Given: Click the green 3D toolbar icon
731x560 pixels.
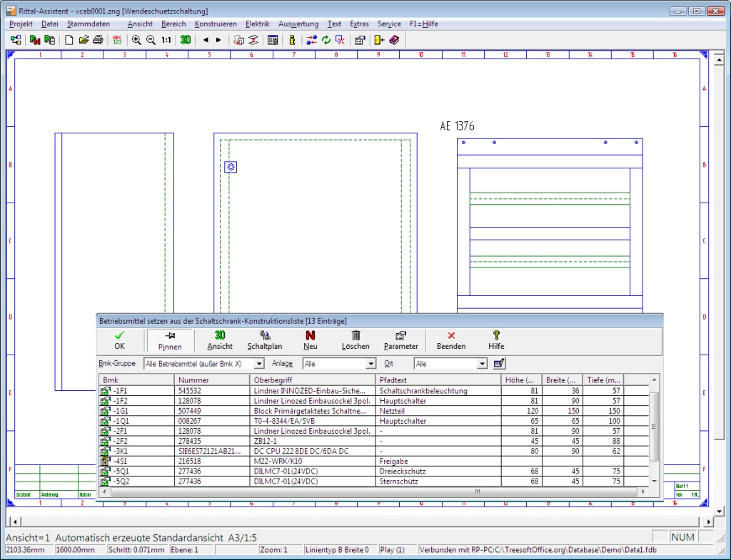Looking at the screenshot, I should pos(185,41).
